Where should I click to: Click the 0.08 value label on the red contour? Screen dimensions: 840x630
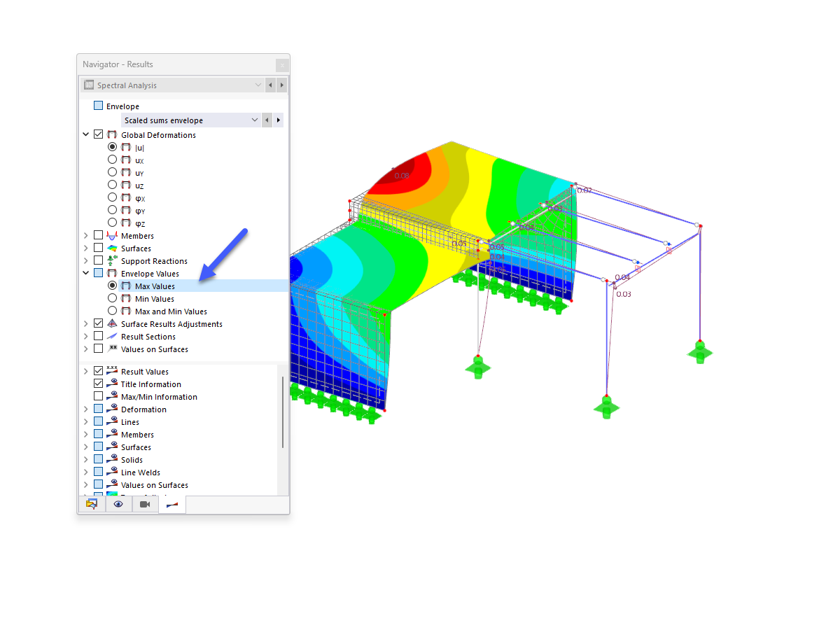click(402, 176)
